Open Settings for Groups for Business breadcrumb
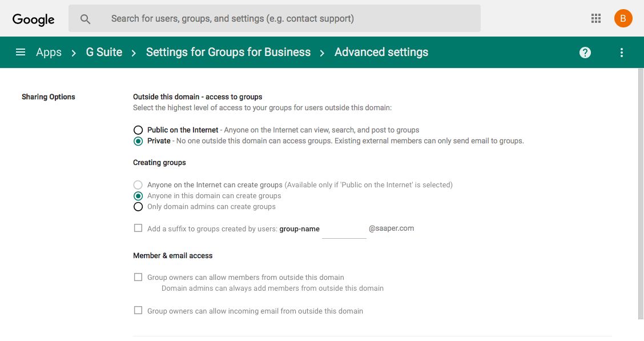Image resolution: width=644 pixels, height=341 pixels. 228,52
